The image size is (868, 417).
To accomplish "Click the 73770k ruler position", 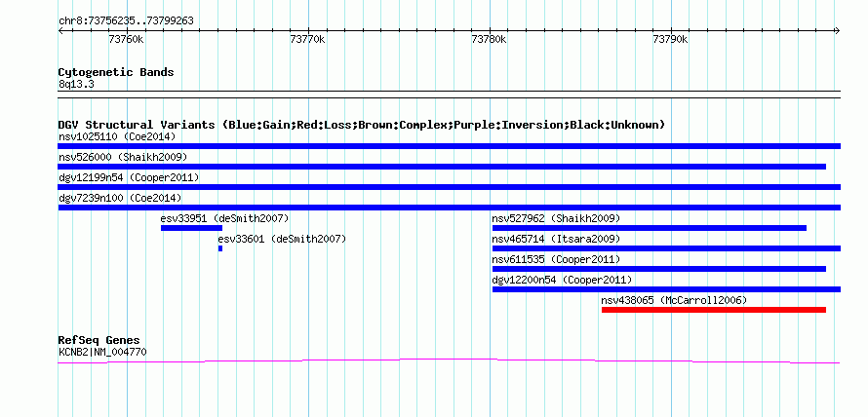I will point(308,39).
